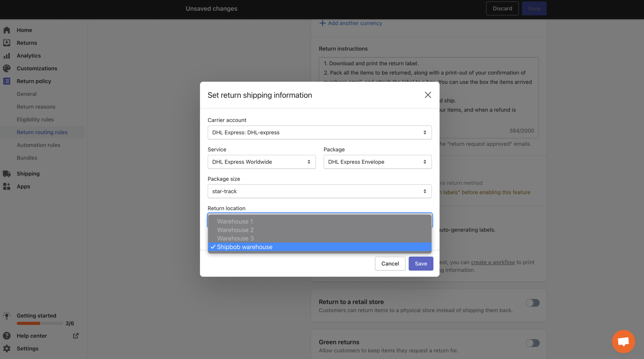Click the Analytics bar chart icon
Screen dimensions: 644x359
point(7,56)
